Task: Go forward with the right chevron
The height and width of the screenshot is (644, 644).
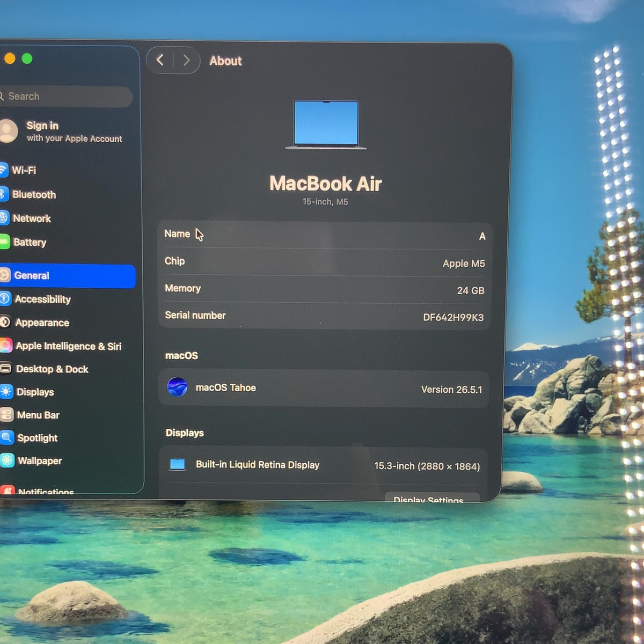Action: [186, 60]
